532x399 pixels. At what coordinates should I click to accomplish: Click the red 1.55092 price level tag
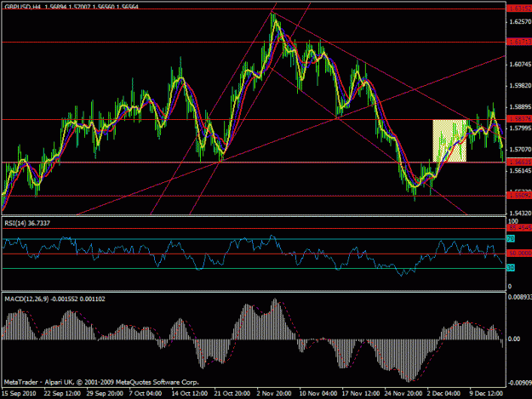click(x=518, y=196)
